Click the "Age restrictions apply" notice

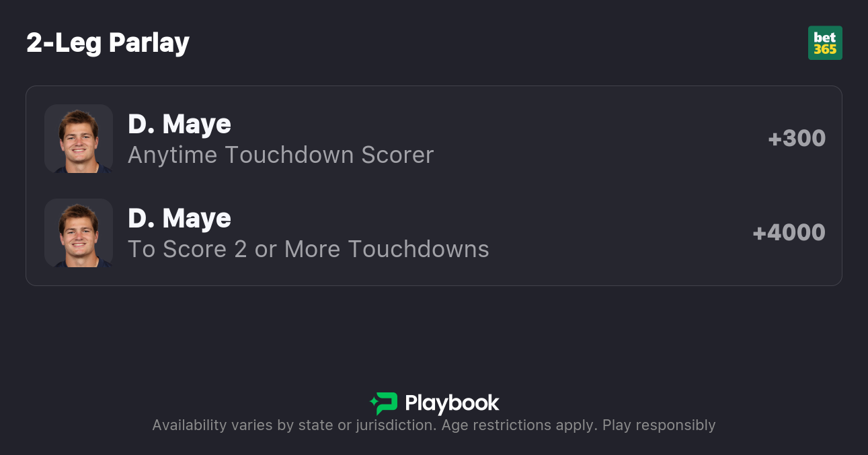518,425
